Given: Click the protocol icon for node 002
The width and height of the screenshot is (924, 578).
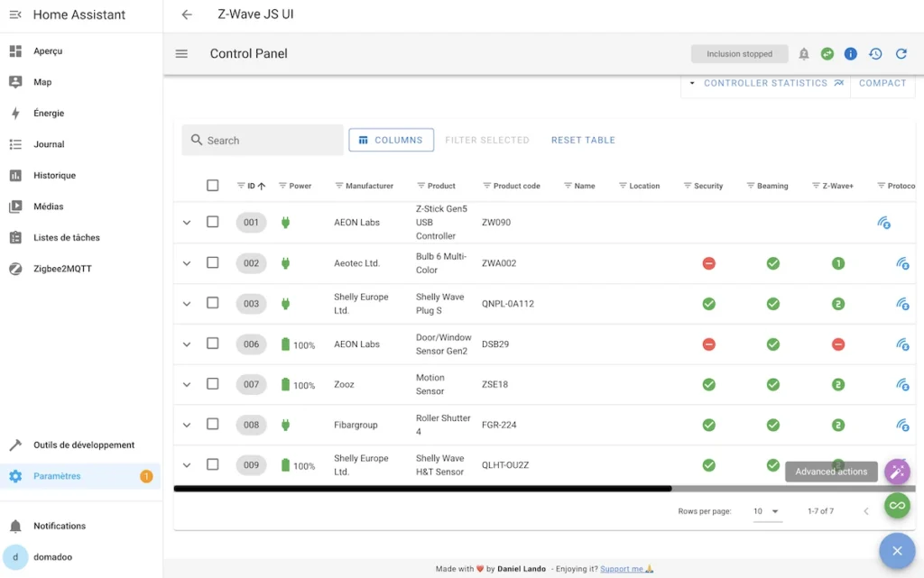Looking at the screenshot, I should click(902, 263).
